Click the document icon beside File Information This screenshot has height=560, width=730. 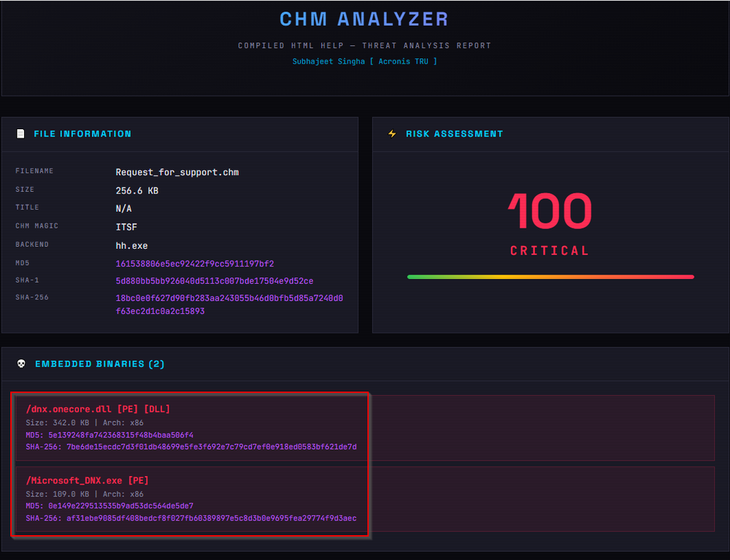click(x=20, y=134)
